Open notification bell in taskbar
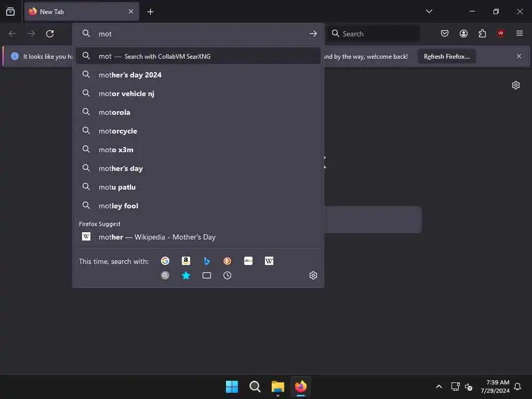Image resolution: width=532 pixels, height=399 pixels. (517, 387)
